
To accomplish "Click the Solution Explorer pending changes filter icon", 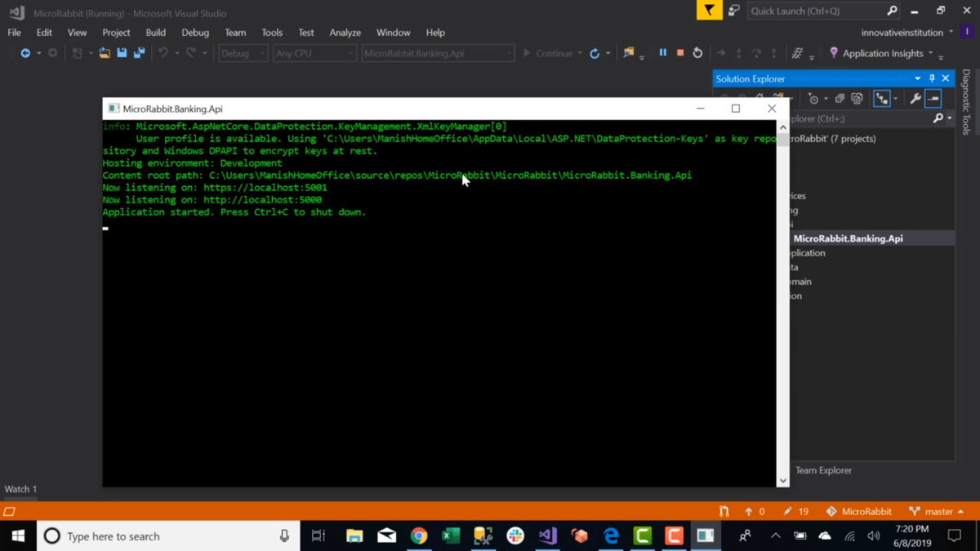I will point(813,99).
